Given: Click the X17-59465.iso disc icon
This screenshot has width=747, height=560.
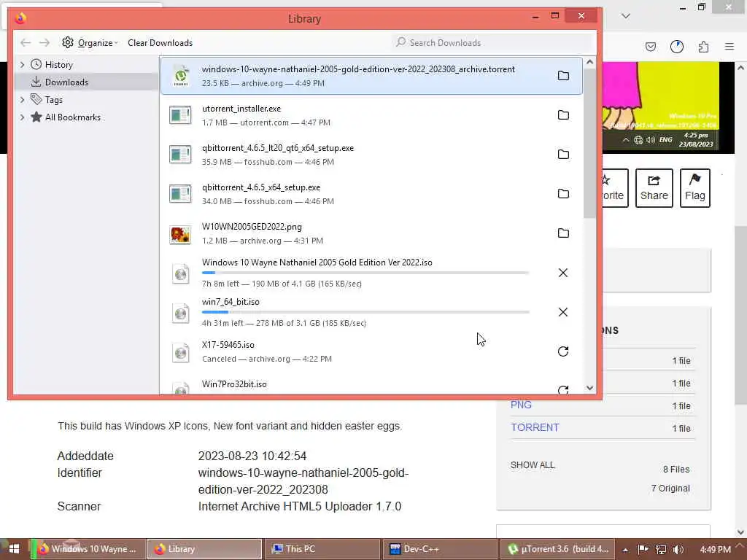Looking at the screenshot, I should [181, 352].
